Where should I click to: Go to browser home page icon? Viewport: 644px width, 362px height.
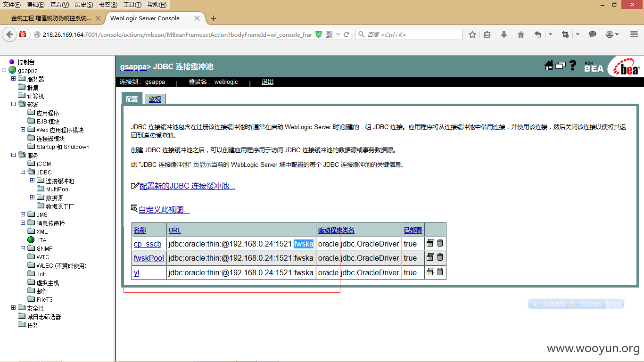coord(521,34)
